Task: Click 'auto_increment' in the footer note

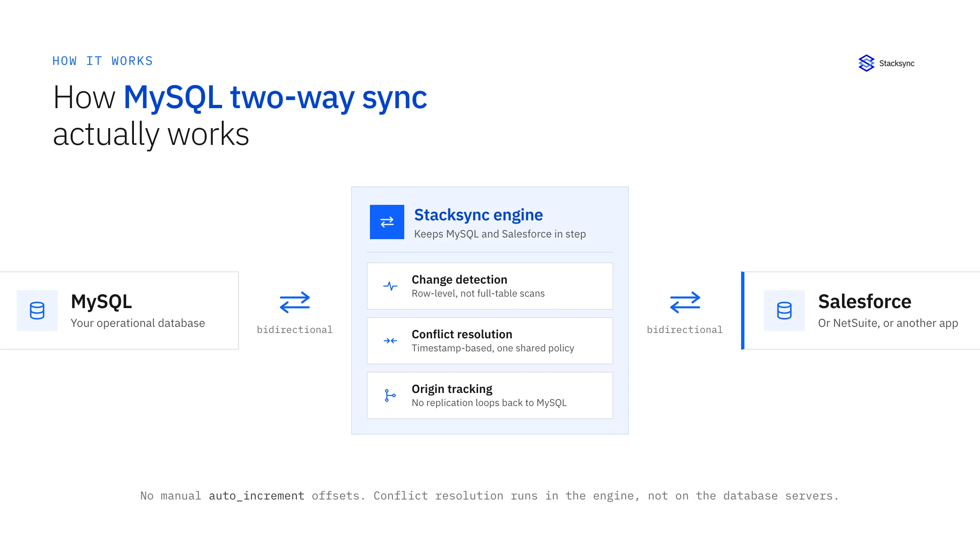Action: [256, 496]
